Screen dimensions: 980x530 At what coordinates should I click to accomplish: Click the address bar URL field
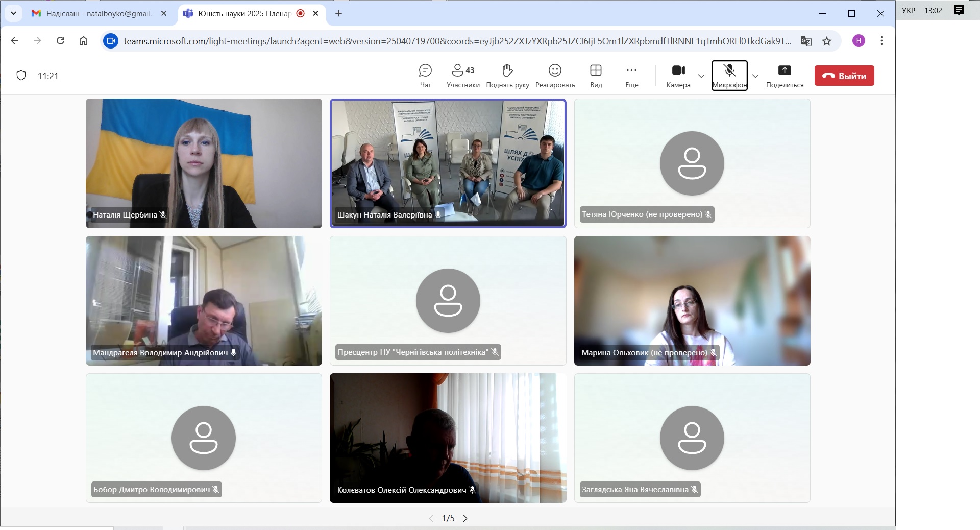coord(457,41)
